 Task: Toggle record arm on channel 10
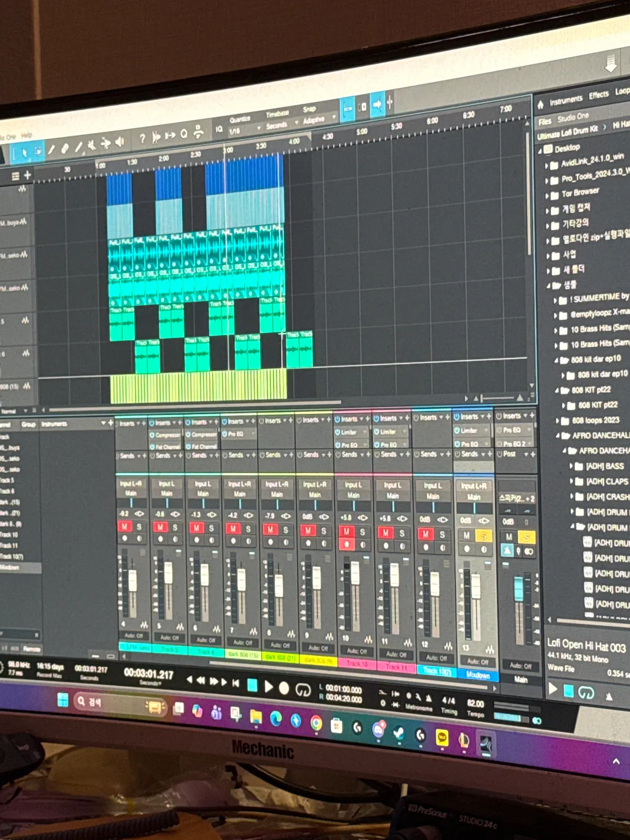pyautogui.click(x=346, y=544)
